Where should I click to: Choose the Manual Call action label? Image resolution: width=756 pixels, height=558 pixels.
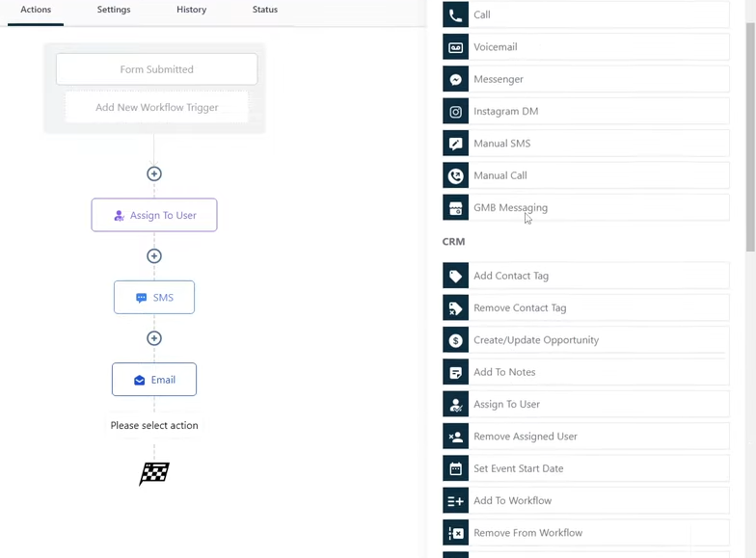pos(499,175)
